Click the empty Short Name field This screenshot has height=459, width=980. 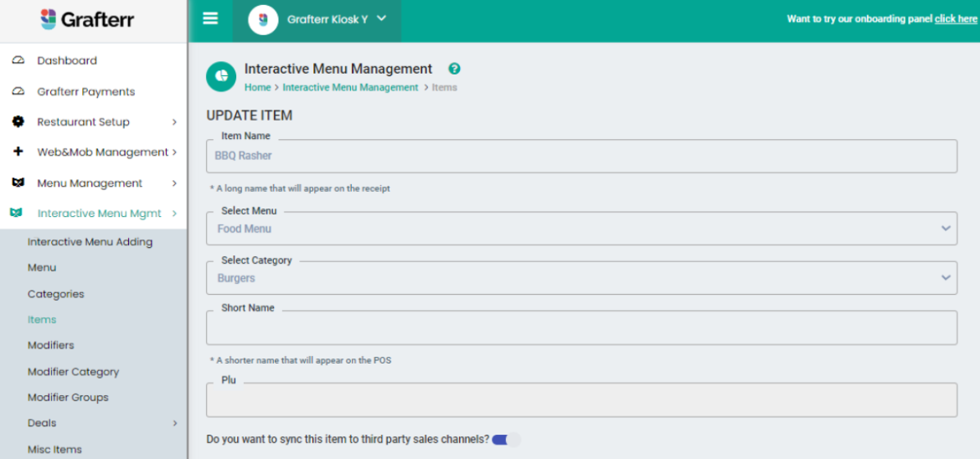tap(581, 327)
